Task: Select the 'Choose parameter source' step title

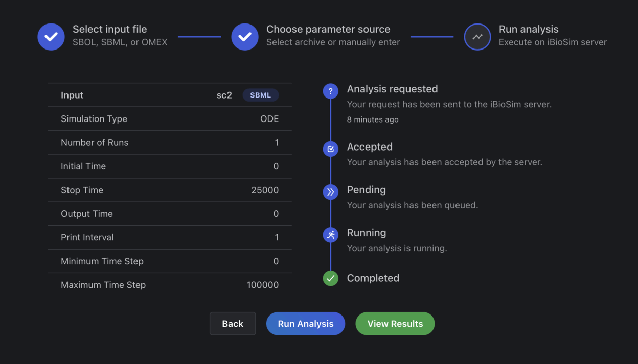Action: [328, 29]
